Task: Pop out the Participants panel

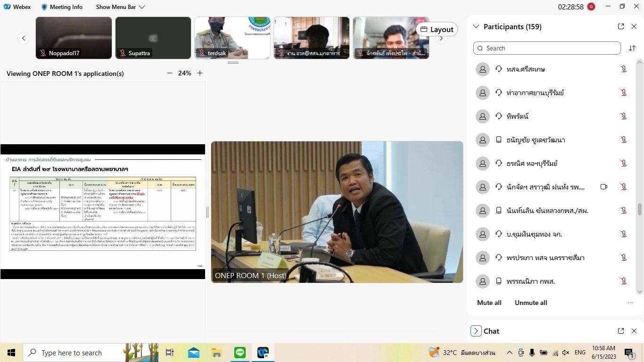Action: click(x=621, y=27)
